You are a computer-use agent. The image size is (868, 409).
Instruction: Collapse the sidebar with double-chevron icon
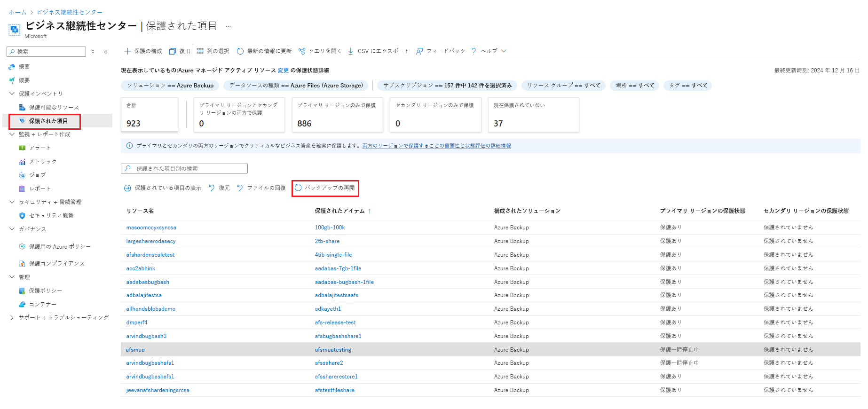click(106, 52)
